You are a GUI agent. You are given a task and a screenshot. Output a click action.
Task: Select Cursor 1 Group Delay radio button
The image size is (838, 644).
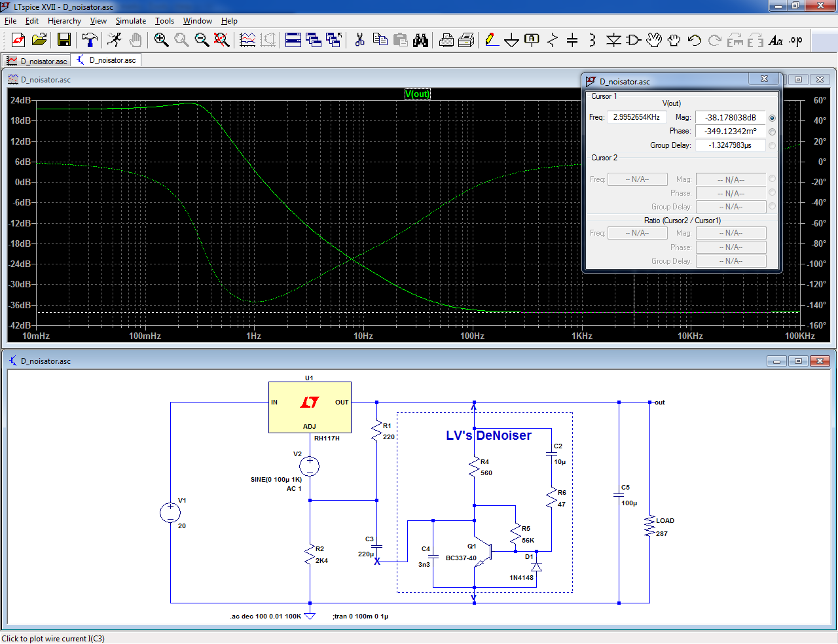[x=773, y=145]
